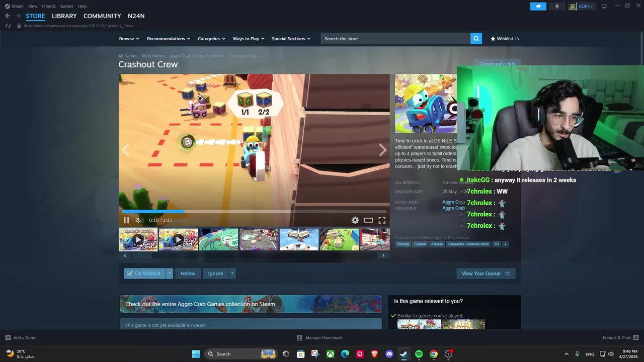Follow the Crashout Crew game

pyautogui.click(x=188, y=274)
